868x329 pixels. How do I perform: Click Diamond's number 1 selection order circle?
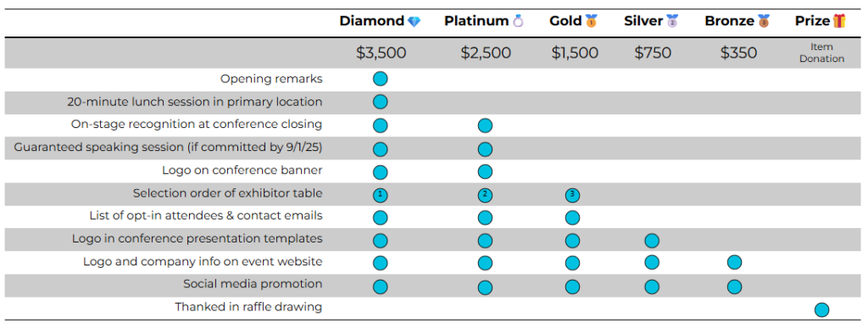[380, 195]
